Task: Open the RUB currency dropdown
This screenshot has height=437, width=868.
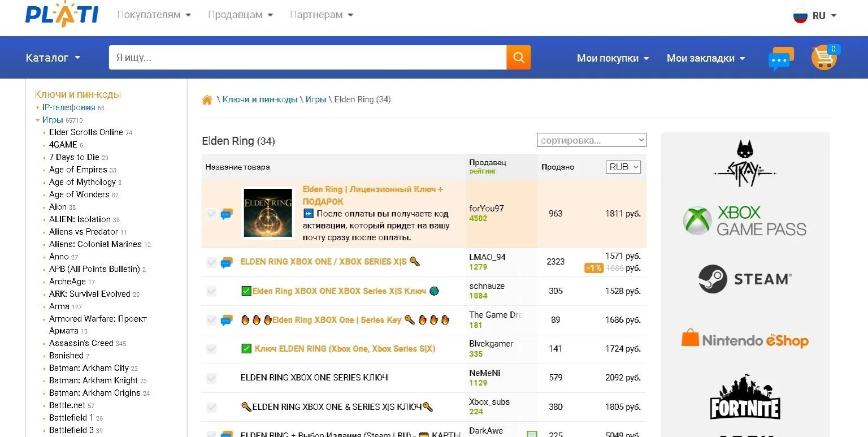Action: (x=623, y=167)
